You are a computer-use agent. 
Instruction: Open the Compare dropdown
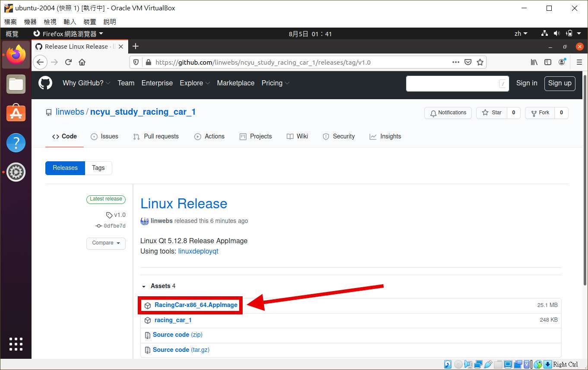click(106, 243)
